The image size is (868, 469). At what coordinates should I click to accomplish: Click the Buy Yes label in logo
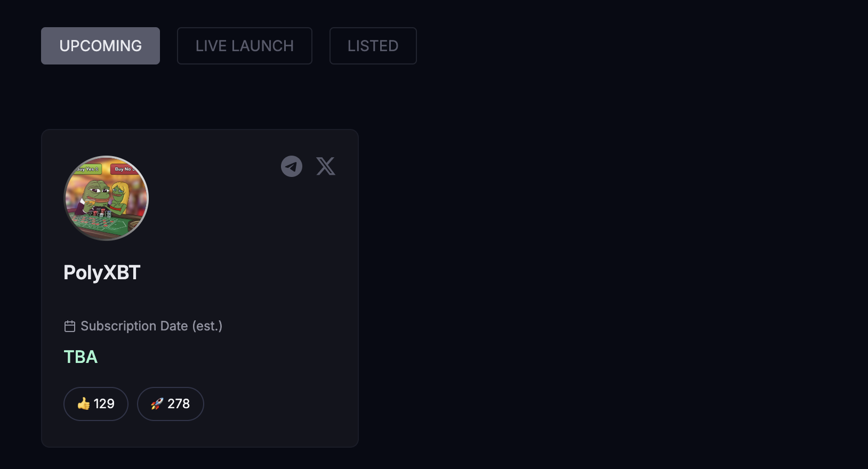point(89,169)
